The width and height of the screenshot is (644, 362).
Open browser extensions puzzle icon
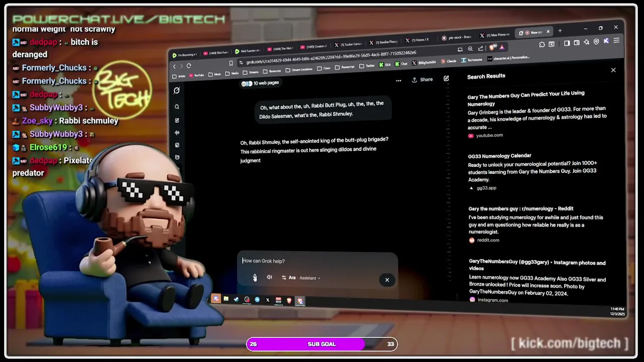point(542,45)
